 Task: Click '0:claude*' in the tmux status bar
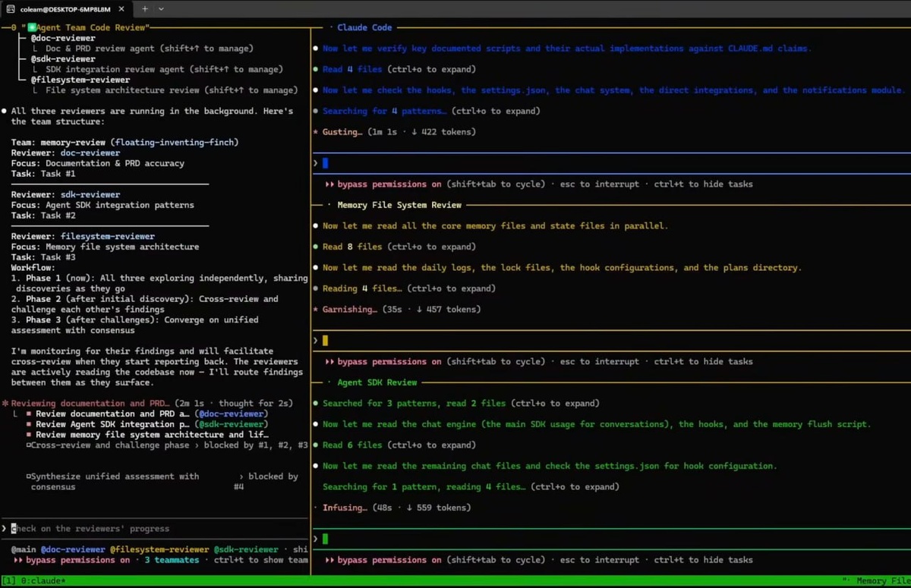click(x=42, y=581)
